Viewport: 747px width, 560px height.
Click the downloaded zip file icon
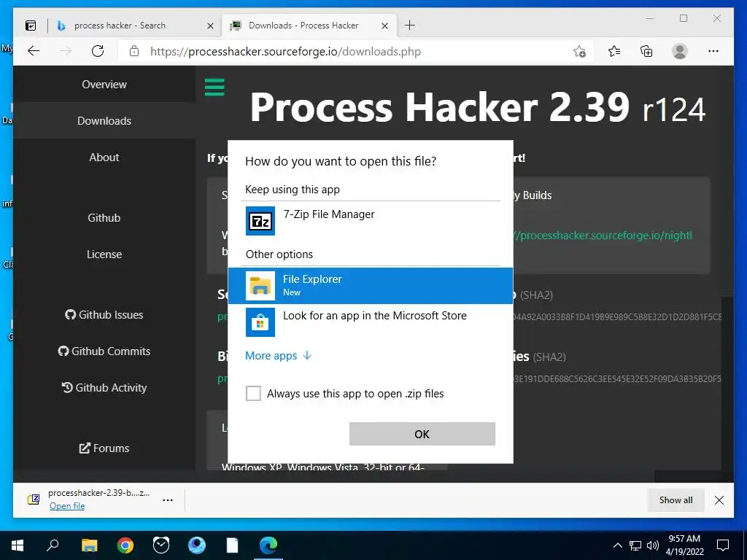(34, 499)
